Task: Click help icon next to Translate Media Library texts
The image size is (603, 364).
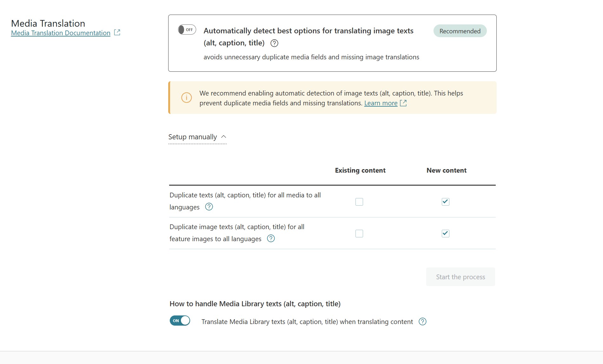Action: [422, 322]
